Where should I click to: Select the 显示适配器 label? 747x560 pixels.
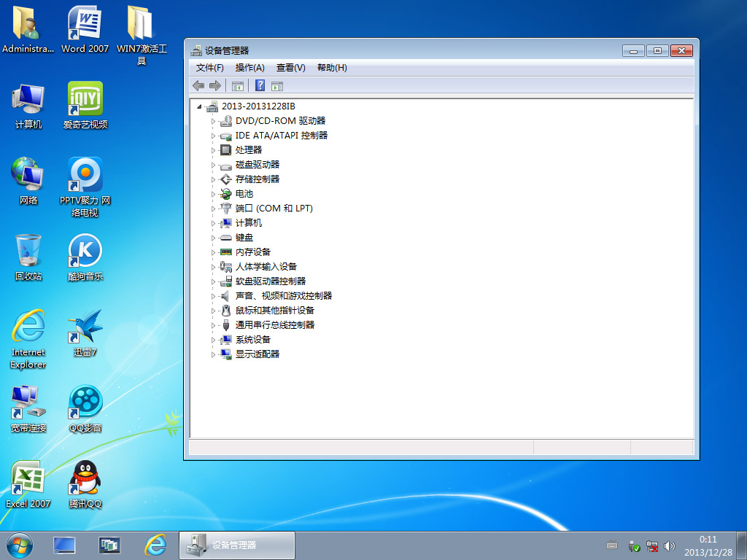tap(258, 354)
